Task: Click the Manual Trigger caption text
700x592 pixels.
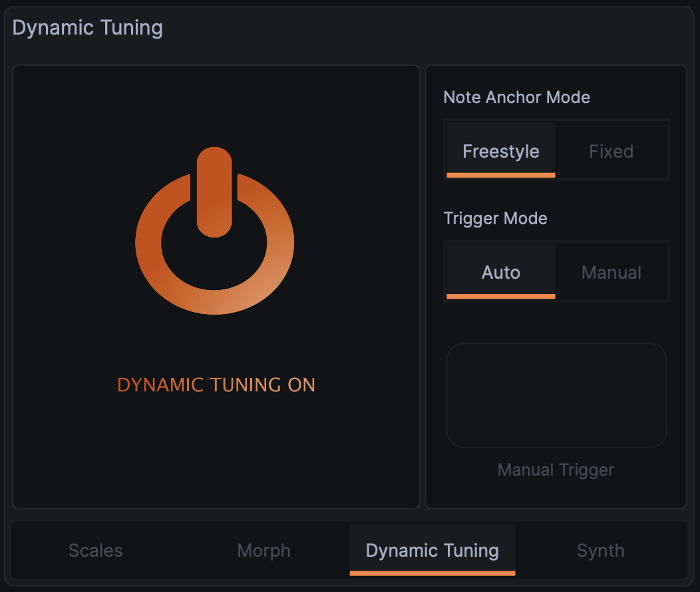Action: (556, 470)
